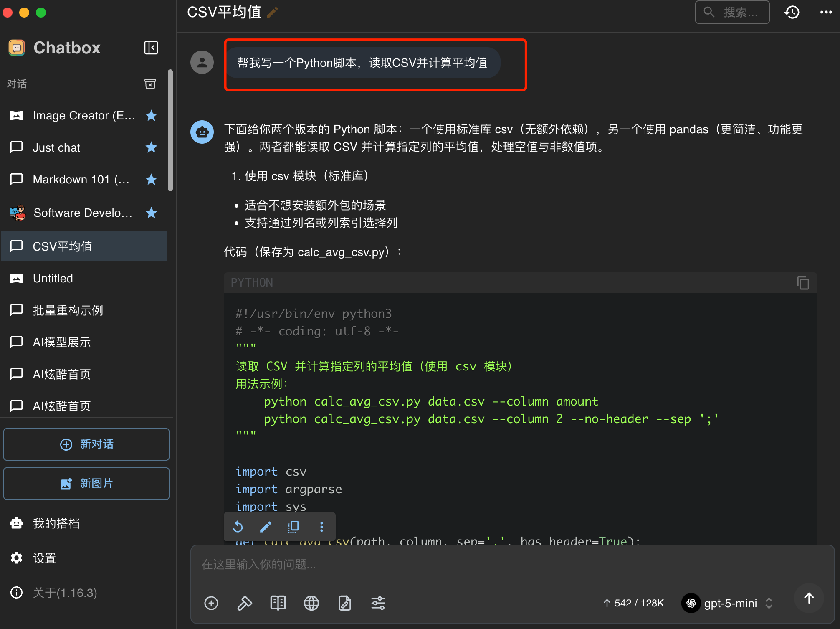The height and width of the screenshot is (629, 840).
Task: Open the three-dot more menu at top right
Action: click(x=826, y=12)
